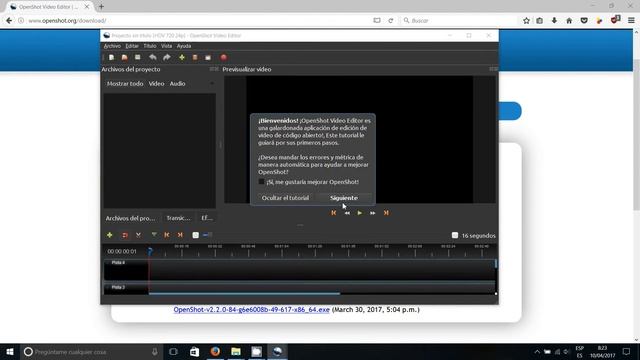Open the Action Center notifications icon
The height and width of the screenshot is (360, 640).
tap(627, 352)
